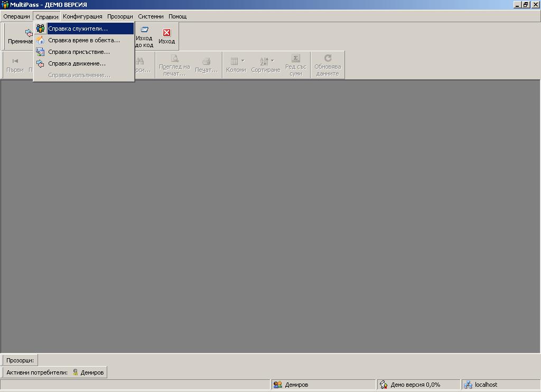Click the red X Изход toolbar icon
This screenshot has width=541, height=392.
[x=166, y=33]
